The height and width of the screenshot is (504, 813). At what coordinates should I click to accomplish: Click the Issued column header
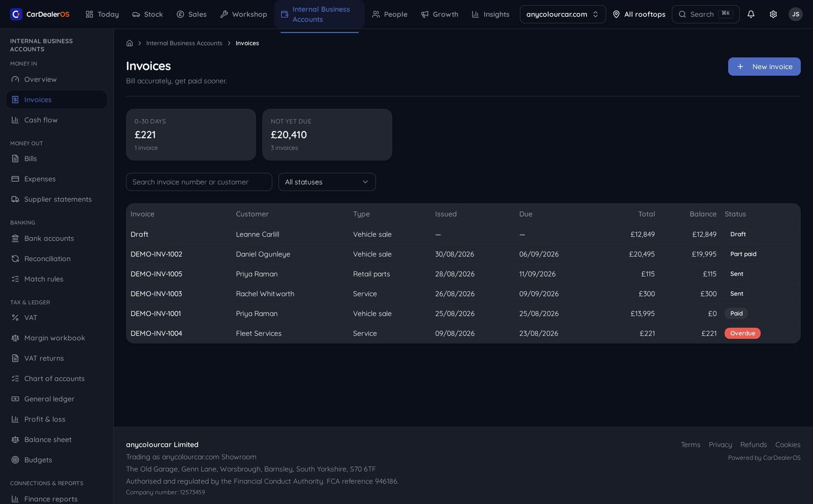[446, 214]
